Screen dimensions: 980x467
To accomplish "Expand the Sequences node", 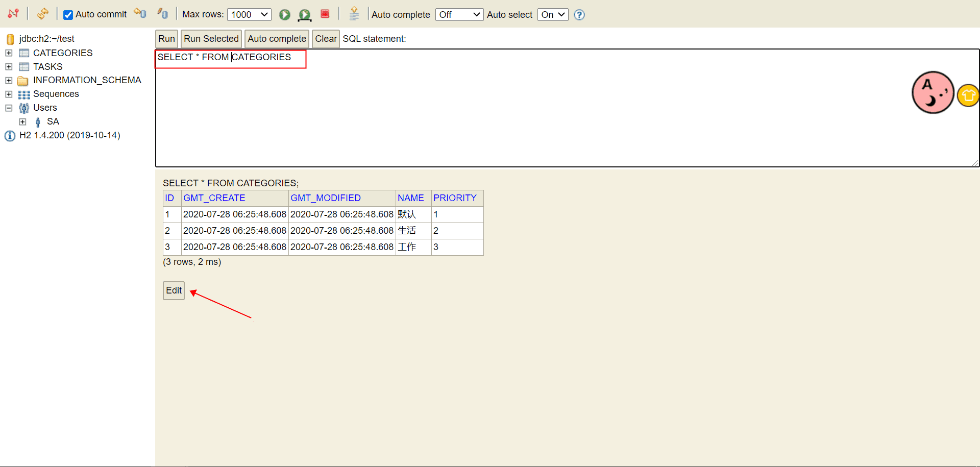I will pyautogui.click(x=9, y=94).
